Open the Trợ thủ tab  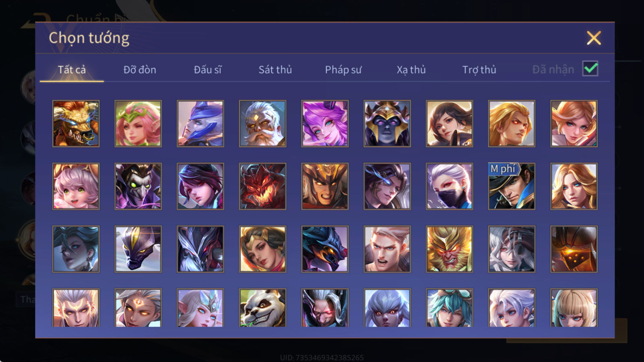[479, 70]
